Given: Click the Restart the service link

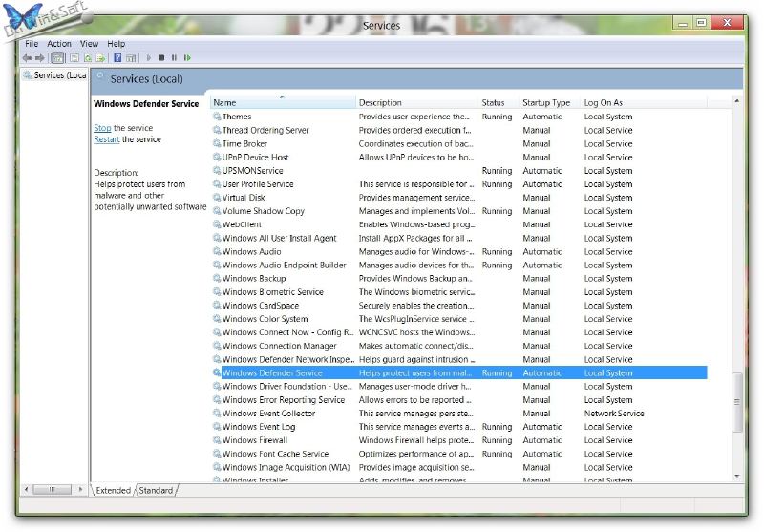Looking at the screenshot, I should [106, 139].
